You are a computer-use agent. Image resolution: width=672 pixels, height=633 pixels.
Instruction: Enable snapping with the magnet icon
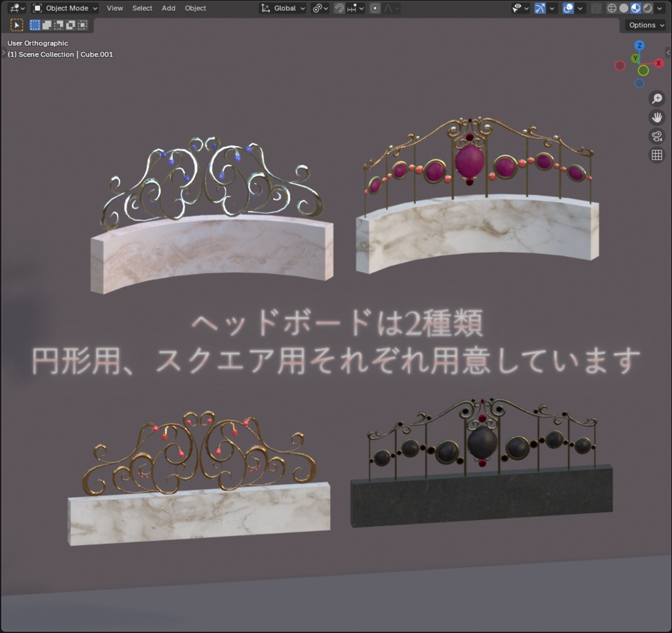click(x=339, y=8)
